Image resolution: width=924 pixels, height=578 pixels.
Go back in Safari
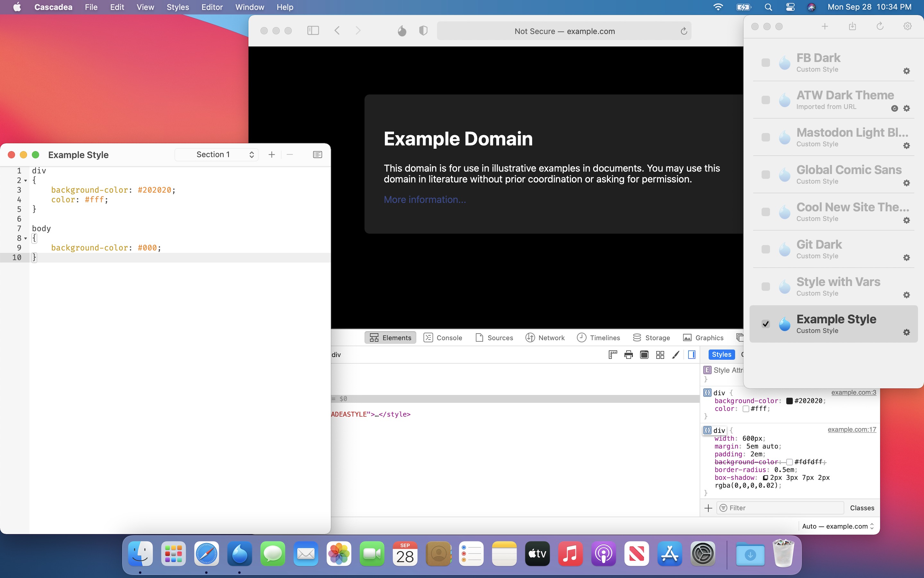tap(337, 31)
